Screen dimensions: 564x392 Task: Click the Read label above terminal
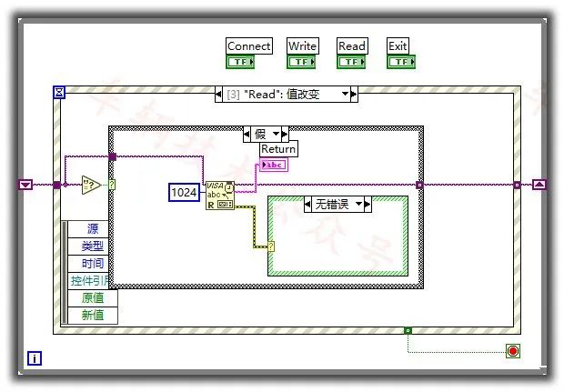[x=352, y=46]
